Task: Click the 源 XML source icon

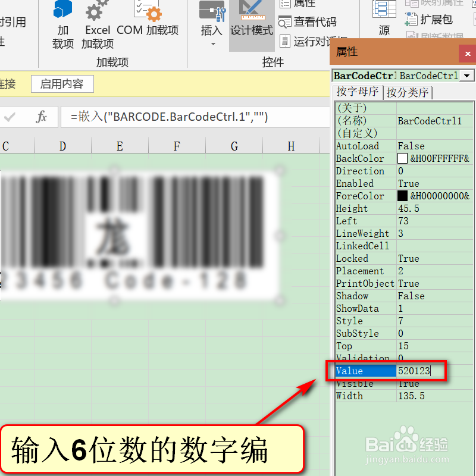Action: (384, 19)
